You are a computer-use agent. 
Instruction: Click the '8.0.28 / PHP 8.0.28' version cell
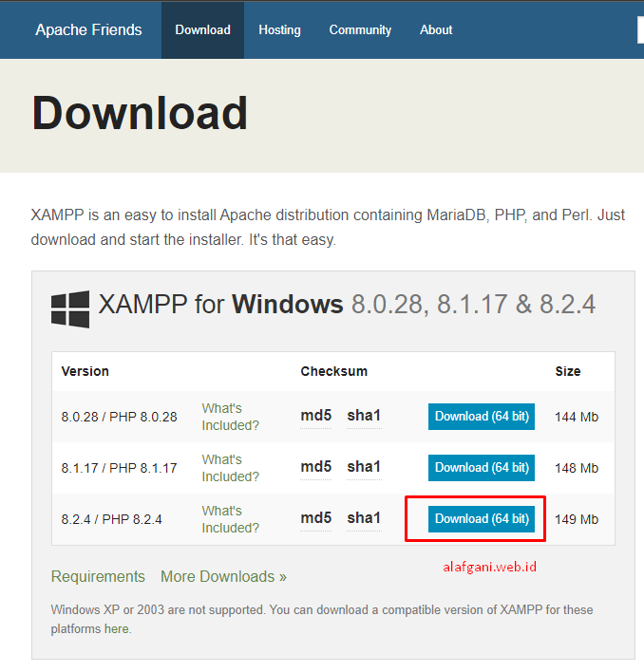119,417
